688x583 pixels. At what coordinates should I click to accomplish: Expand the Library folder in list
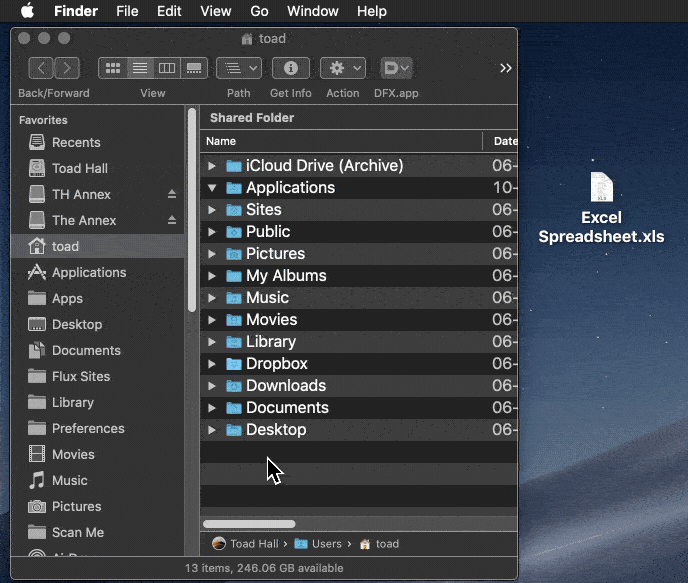click(x=211, y=342)
